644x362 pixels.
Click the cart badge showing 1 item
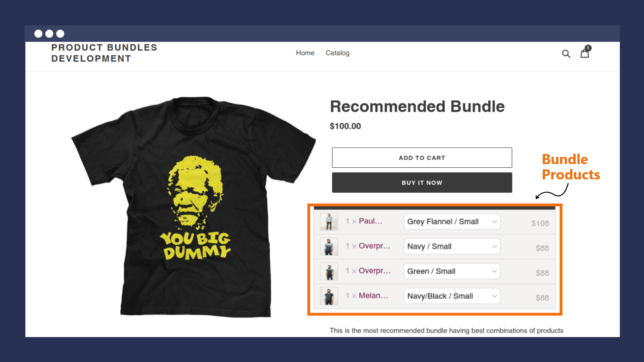click(588, 47)
